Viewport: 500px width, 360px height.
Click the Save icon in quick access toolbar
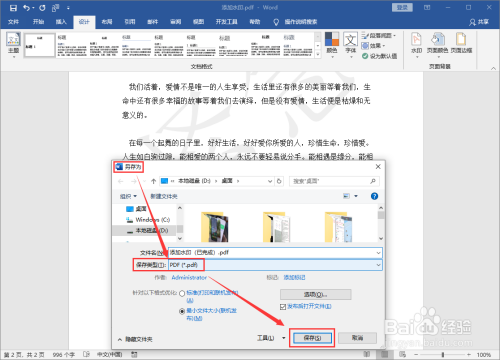(x=13, y=8)
